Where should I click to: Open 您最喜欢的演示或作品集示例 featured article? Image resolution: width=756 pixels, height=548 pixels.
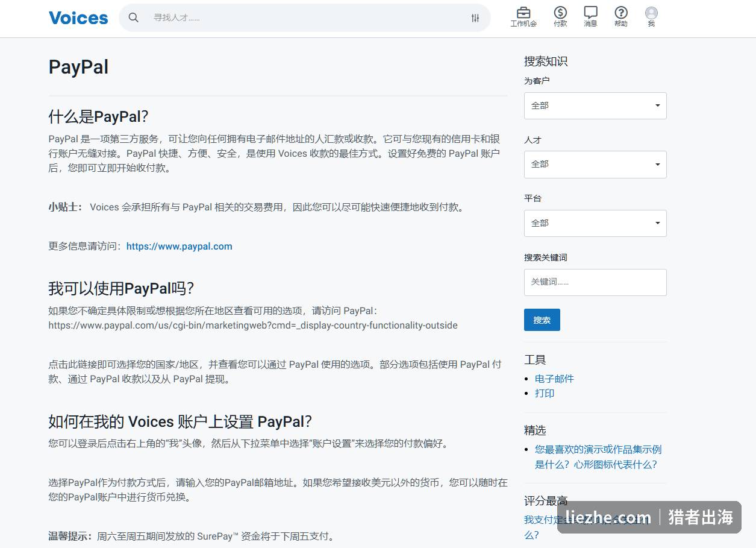tap(598, 457)
